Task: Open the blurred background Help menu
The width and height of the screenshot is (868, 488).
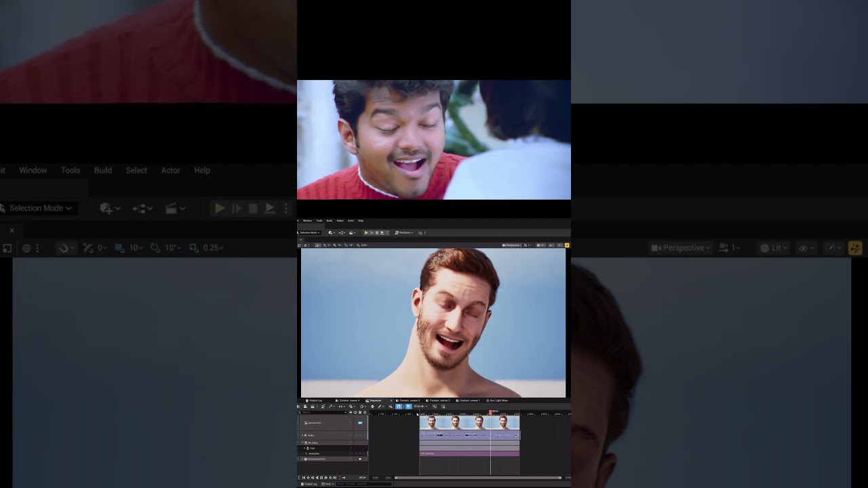Action: (202, 170)
